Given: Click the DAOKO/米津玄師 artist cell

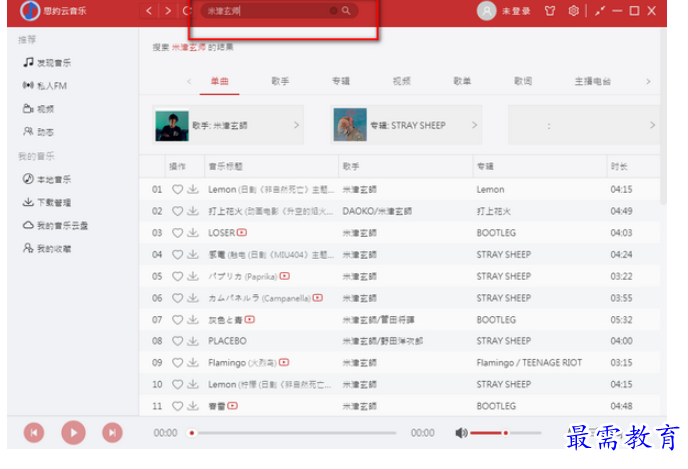Looking at the screenshot, I should click(377, 211).
